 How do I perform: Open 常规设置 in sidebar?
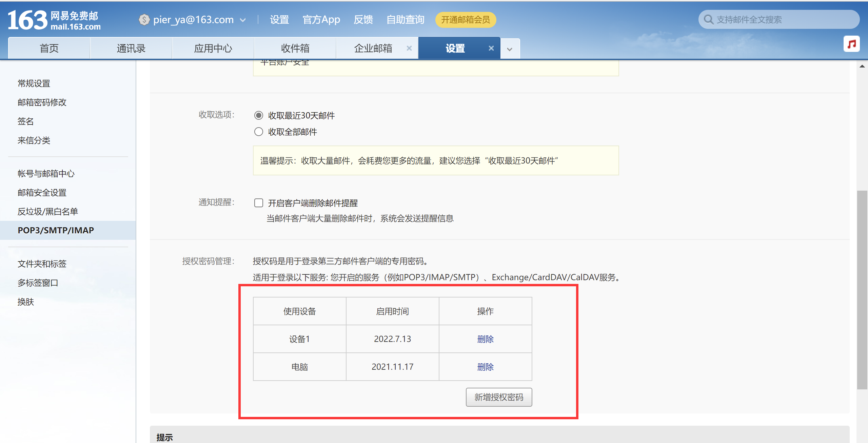(x=34, y=83)
